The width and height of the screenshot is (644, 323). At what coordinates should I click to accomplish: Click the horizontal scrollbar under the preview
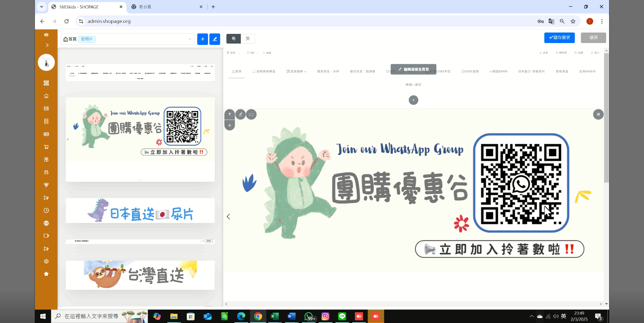413,304
